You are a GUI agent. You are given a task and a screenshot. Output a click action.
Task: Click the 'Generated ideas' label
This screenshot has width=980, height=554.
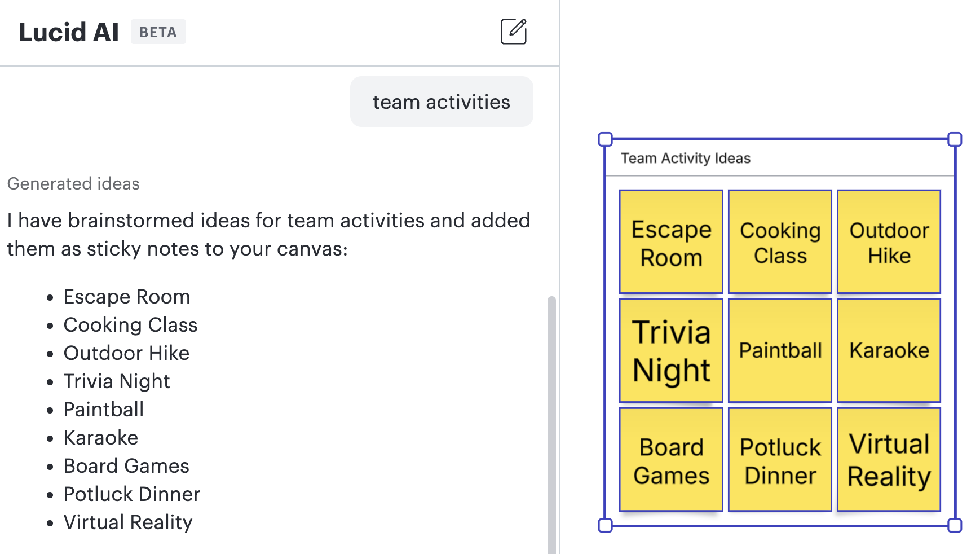(x=73, y=184)
